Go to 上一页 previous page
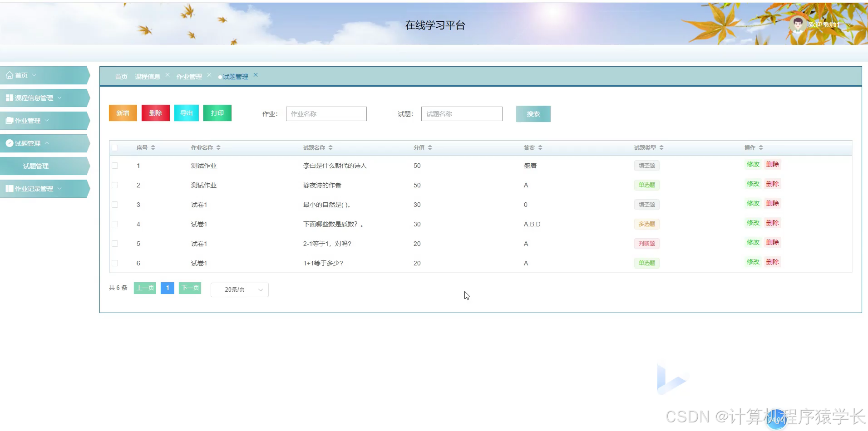The image size is (868, 431). [x=145, y=288]
